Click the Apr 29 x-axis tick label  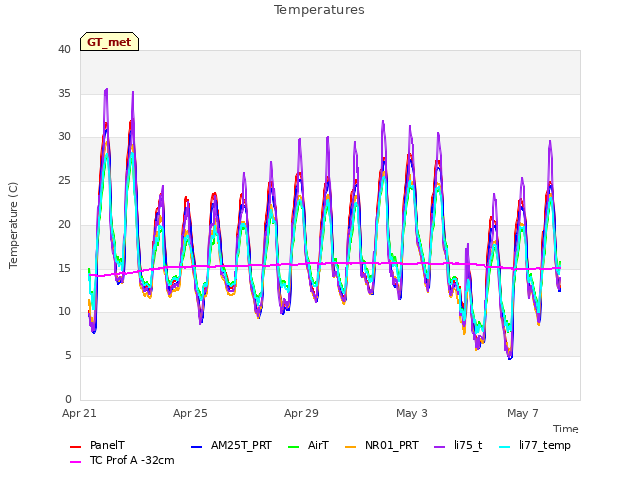click(301, 413)
